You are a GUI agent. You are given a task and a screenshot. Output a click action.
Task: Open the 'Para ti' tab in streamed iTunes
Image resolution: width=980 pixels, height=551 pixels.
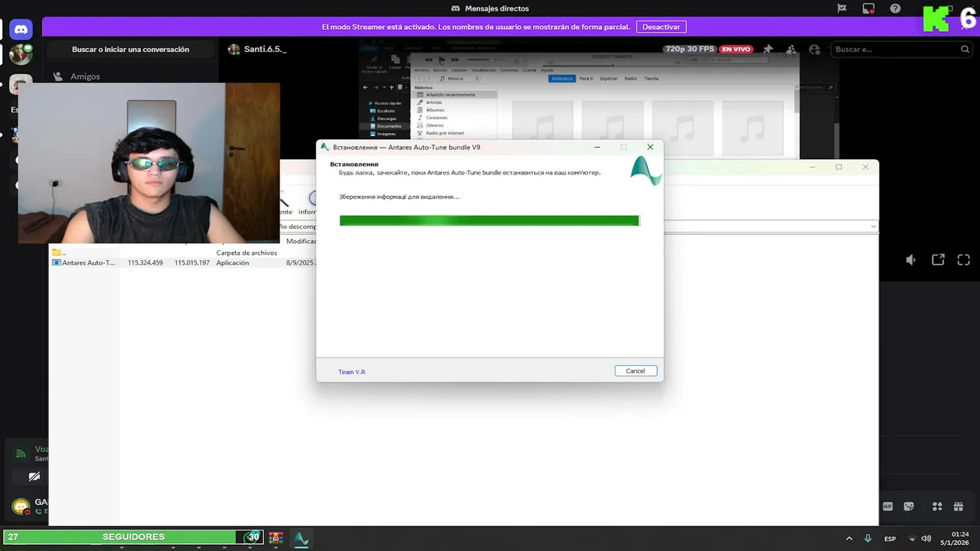[586, 78]
